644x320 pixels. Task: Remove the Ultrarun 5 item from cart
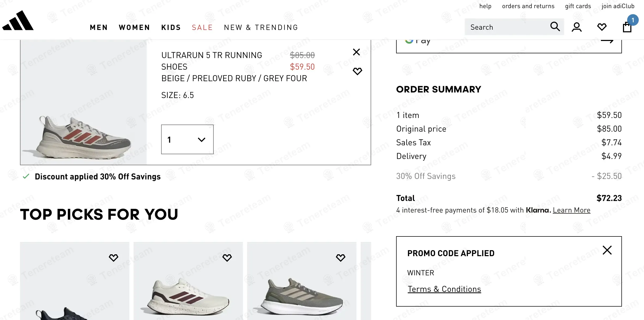[x=356, y=52]
